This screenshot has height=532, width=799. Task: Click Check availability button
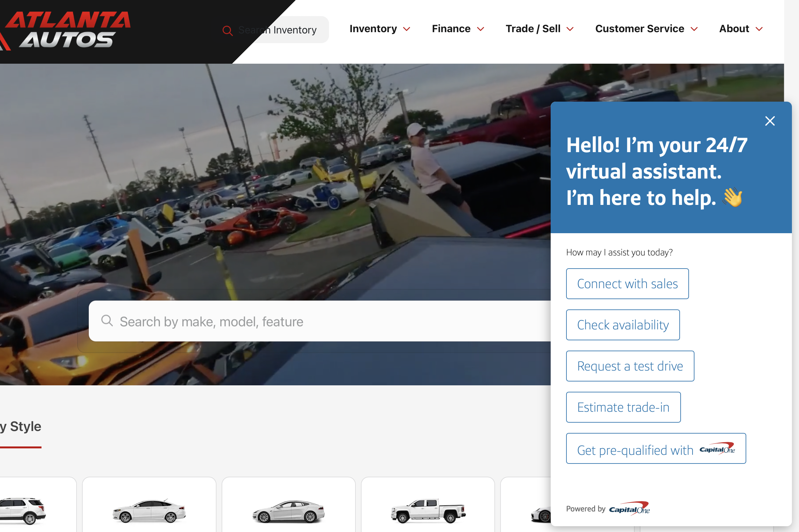tap(623, 325)
